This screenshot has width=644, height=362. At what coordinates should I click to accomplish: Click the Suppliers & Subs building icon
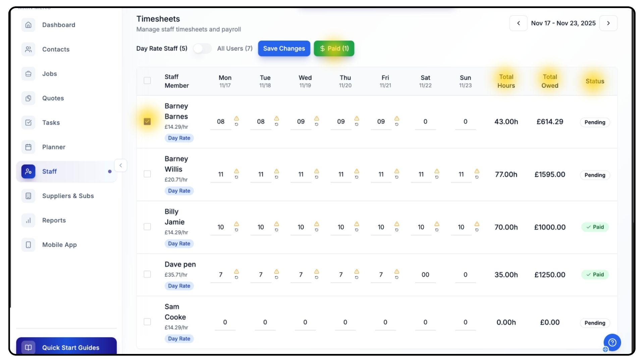[x=29, y=196]
